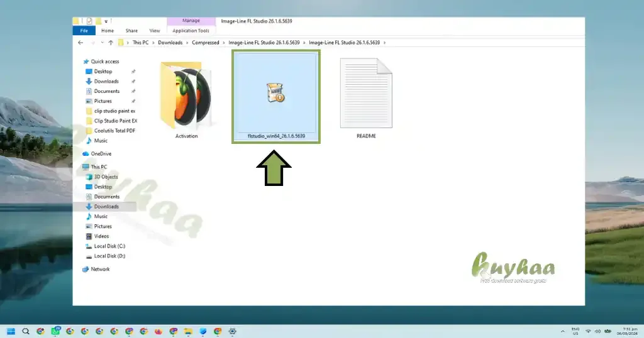Screen dimensions: 644x338
Task: Open Documents under Quick access
Action: point(106,91)
